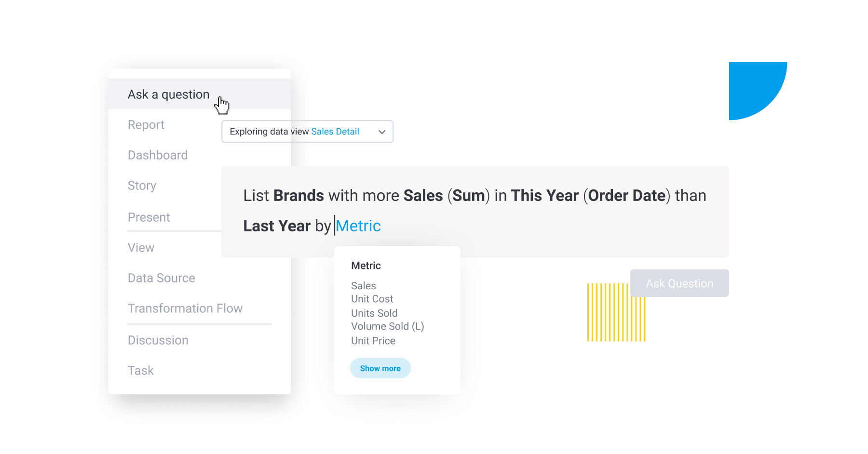
Task: Select Transformation Flow menu item
Action: (185, 308)
